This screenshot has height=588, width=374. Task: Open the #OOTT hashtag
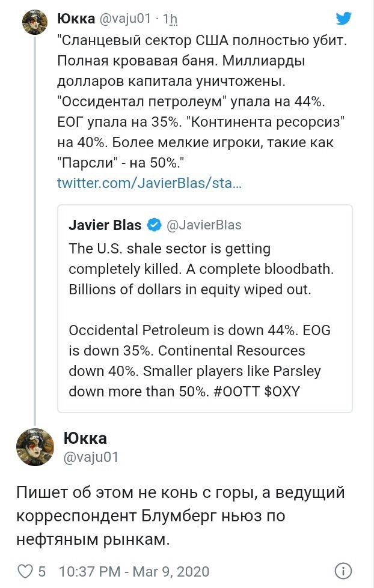click(236, 392)
